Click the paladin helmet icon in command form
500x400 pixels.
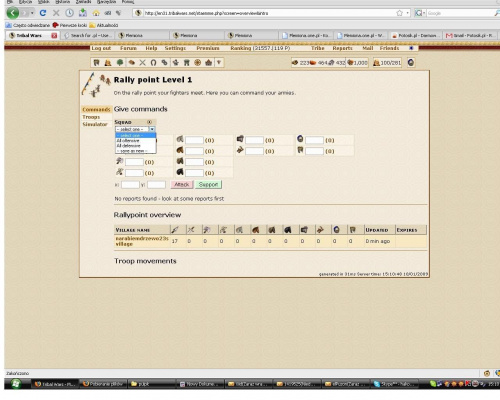point(300,139)
